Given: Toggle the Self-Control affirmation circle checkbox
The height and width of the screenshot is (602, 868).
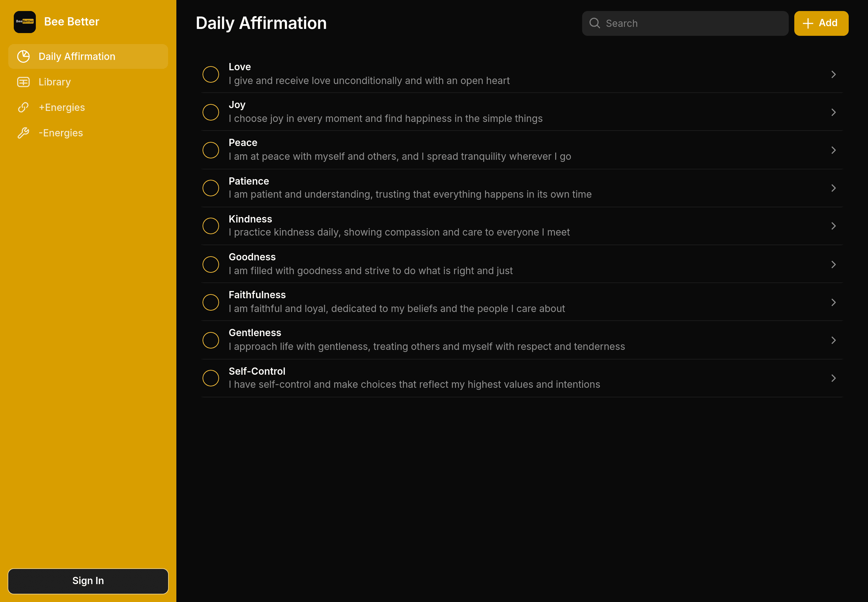Looking at the screenshot, I should 210,378.
